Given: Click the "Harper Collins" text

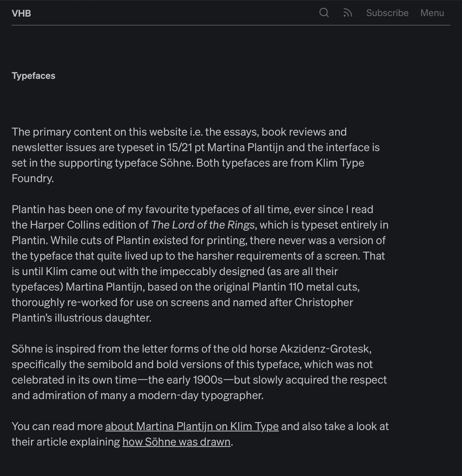Looking at the screenshot, I should (65, 225).
